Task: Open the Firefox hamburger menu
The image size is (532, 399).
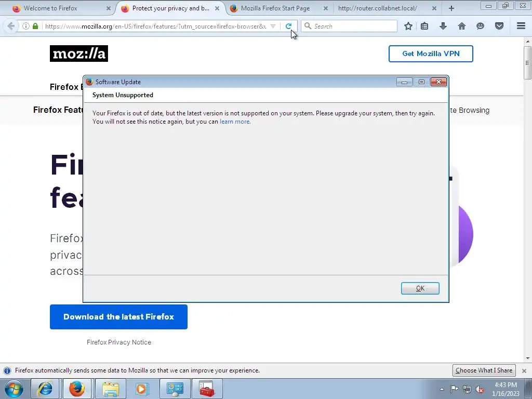Action: [521, 26]
